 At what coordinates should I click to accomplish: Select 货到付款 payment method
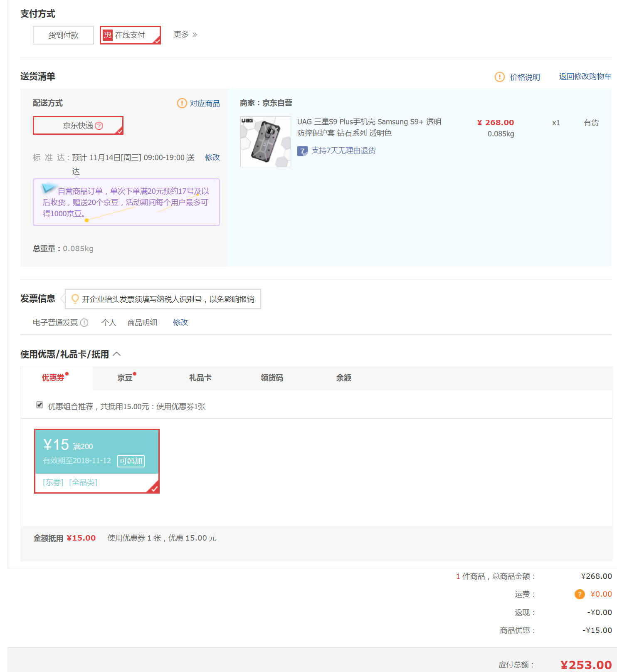tap(63, 35)
